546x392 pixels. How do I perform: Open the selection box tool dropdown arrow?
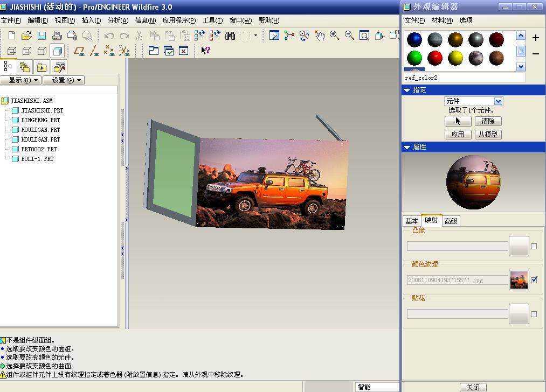pyautogui.click(x=256, y=36)
